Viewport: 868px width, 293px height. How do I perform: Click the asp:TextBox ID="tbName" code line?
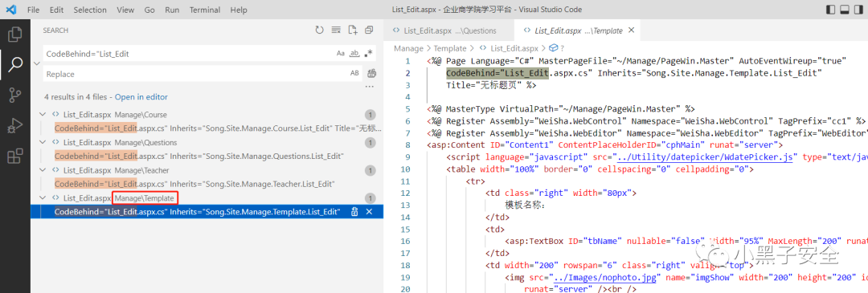[x=686, y=241]
